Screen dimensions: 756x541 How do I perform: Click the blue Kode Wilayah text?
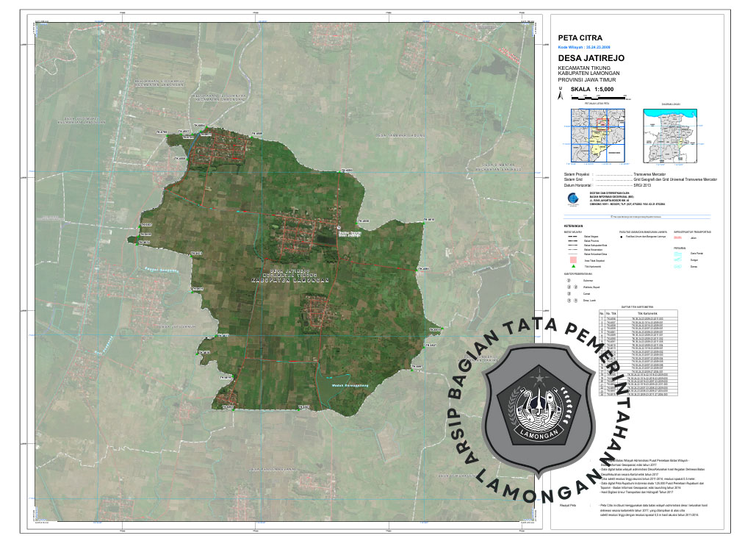(x=584, y=46)
